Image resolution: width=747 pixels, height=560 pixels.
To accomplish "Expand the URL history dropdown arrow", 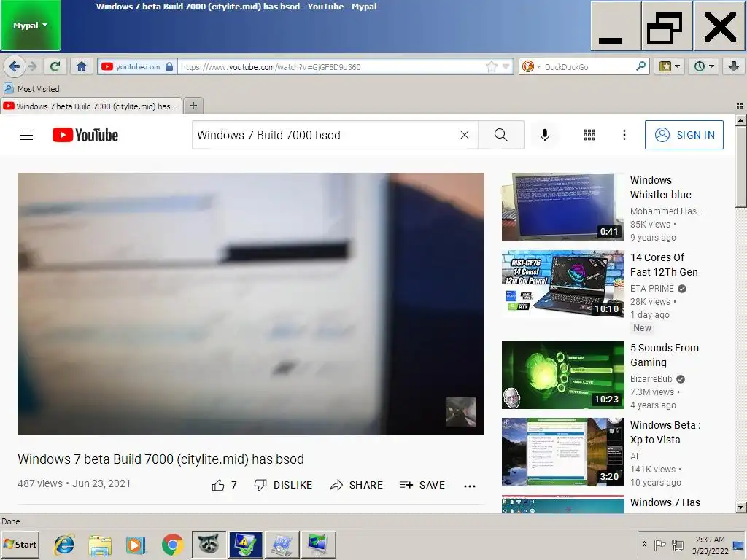I will click(506, 66).
